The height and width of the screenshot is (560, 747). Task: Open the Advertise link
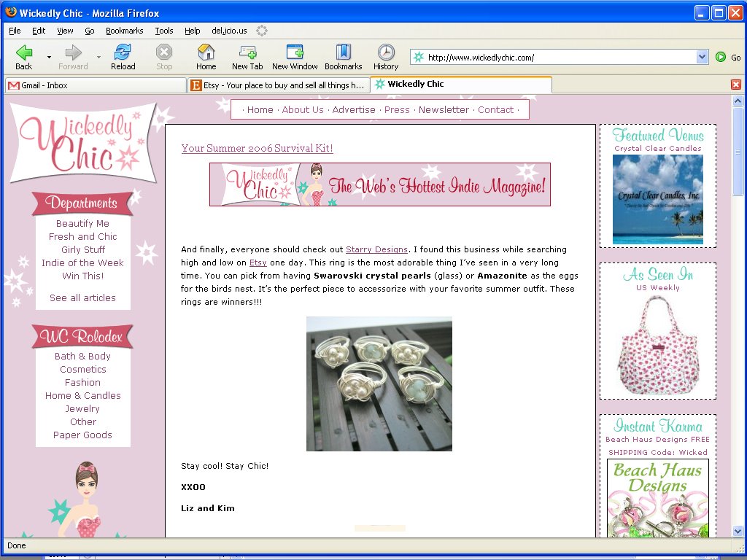coord(354,109)
